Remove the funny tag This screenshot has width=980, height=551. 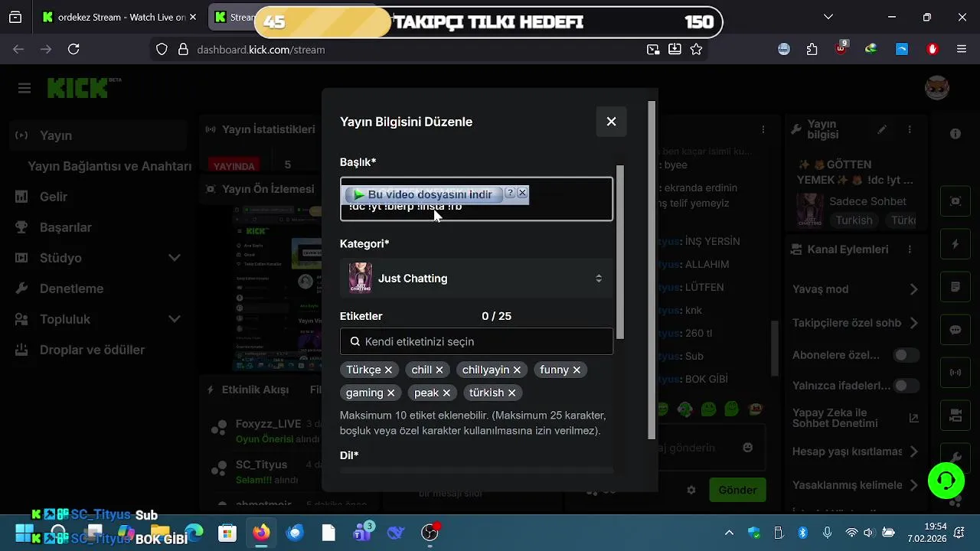point(577,370)
